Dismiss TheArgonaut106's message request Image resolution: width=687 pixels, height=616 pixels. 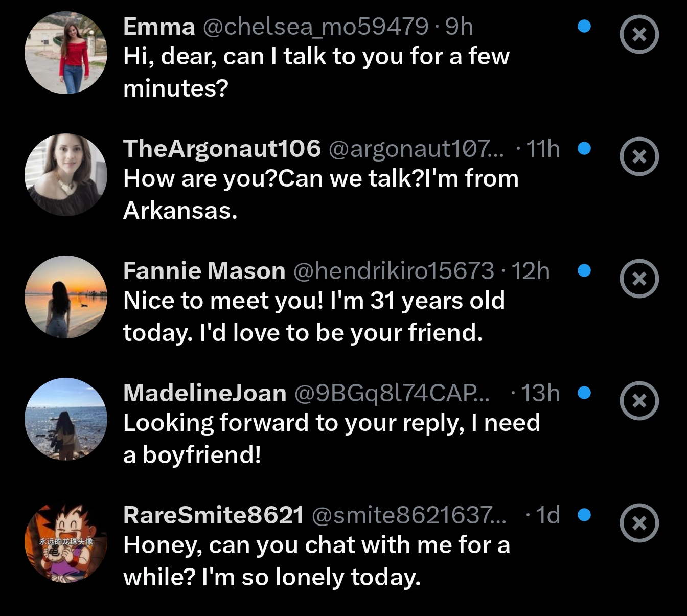pyautogui.click(x=639, y=156)
